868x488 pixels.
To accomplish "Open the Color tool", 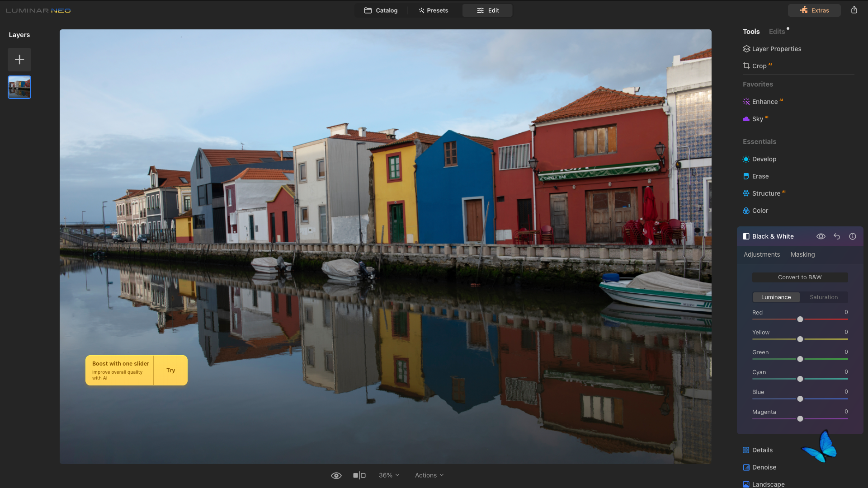I will click(x=755, y=211).
